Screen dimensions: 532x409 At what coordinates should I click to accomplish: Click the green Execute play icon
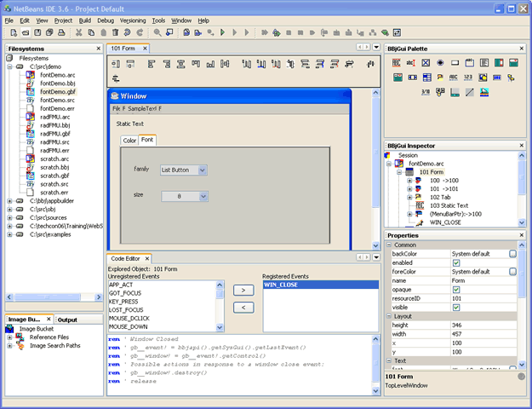[222, 32]
